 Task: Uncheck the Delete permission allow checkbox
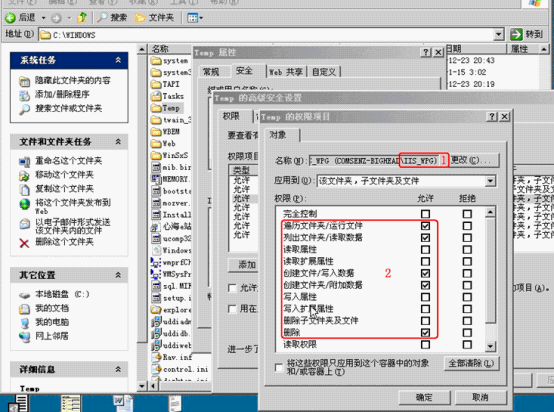click(x=425, y=332)
